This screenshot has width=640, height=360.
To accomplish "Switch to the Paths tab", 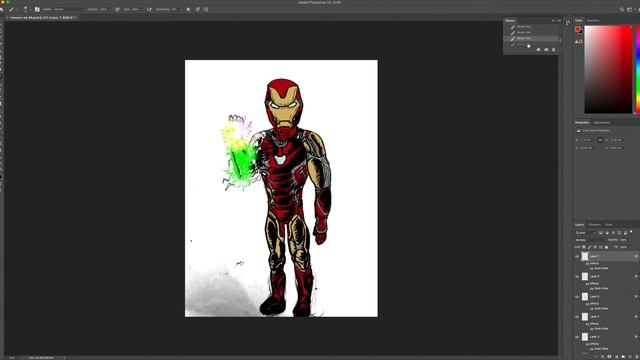I will [x=609, y=224].
